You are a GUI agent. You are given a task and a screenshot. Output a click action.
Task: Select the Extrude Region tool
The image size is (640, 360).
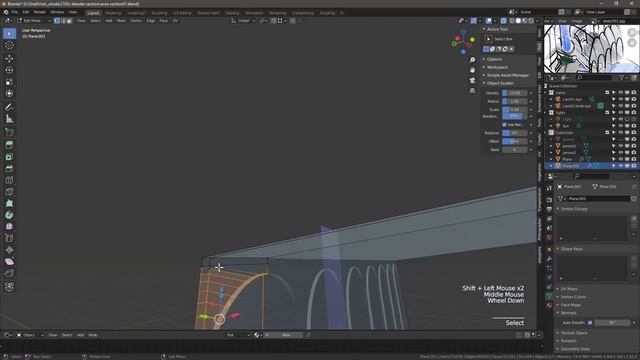(x=9, y=145)
